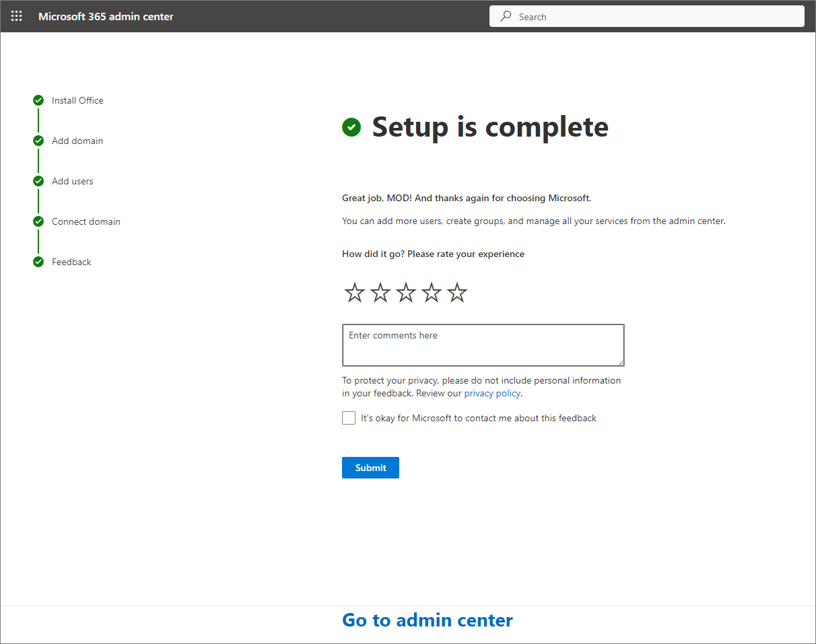This screenshot has width=816, height=644.
Task: Click the Connect domain step checkmark icon
Action: coord(38,221)
